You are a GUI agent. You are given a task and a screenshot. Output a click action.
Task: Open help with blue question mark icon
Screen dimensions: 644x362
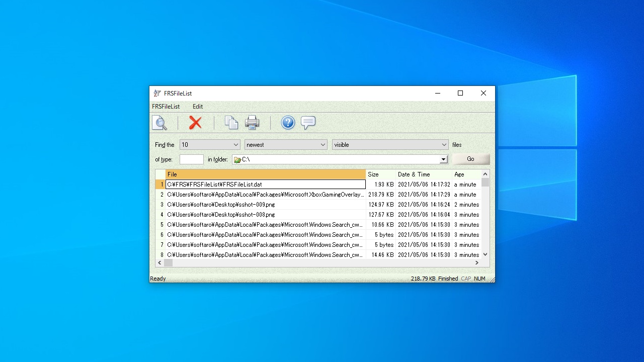click(x=288, y=123)
